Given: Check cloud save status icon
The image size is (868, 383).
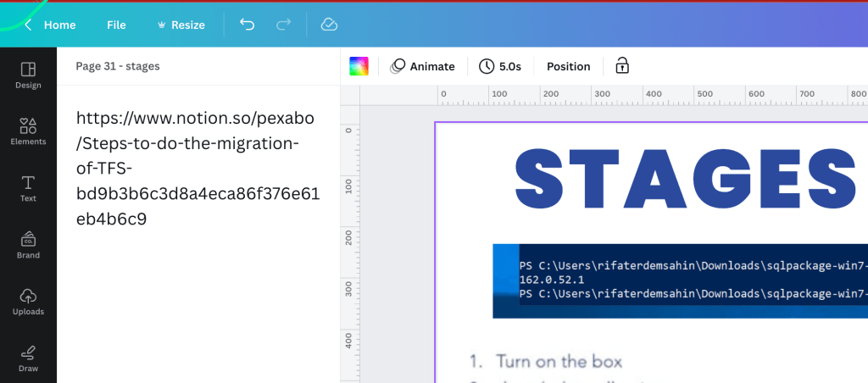Looking at the screenshot, I should tap(330, 25).
